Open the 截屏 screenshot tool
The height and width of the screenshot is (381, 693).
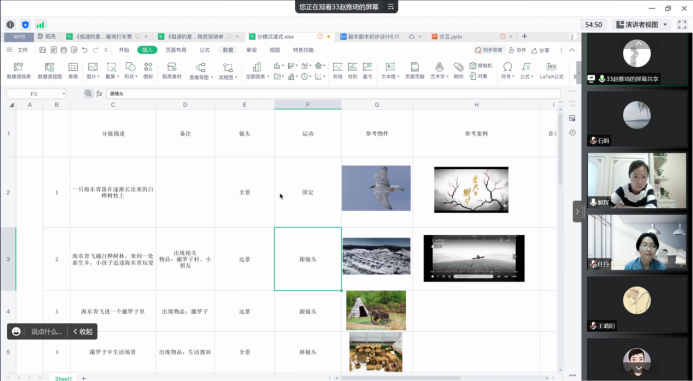tap(112, 71)
